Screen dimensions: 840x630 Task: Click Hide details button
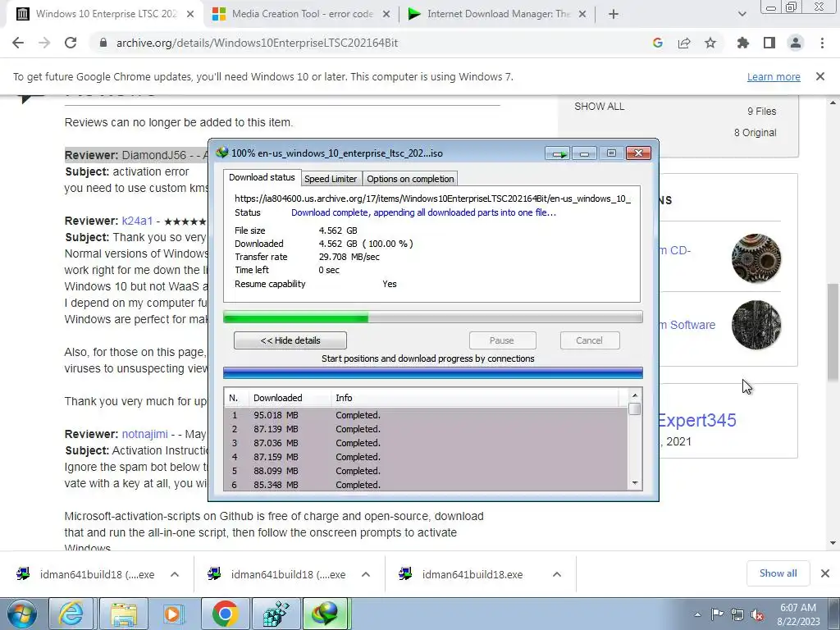(x=290, y=340)
